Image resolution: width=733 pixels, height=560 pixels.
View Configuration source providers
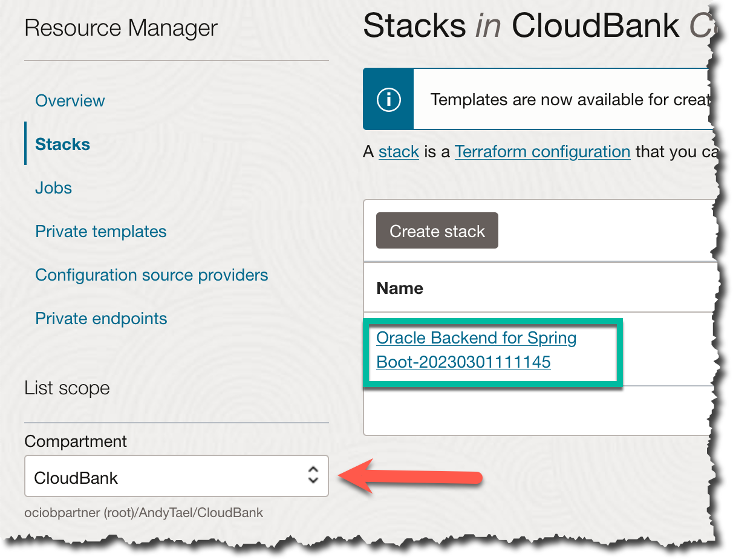[x=152, y=275]
